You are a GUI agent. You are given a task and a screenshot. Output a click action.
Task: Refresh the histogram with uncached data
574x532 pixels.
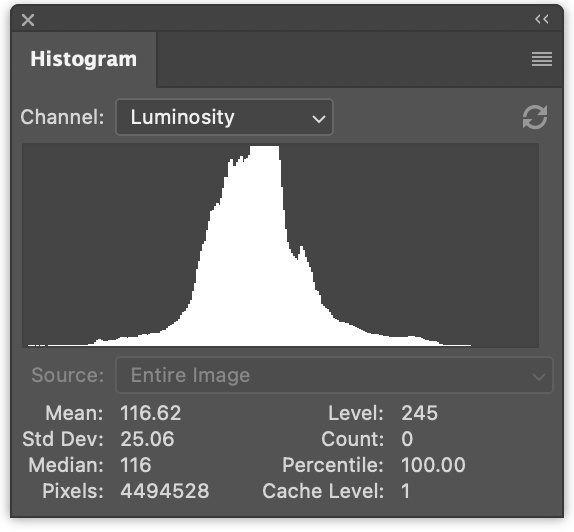pyautogui.click(x=535, y=117)
